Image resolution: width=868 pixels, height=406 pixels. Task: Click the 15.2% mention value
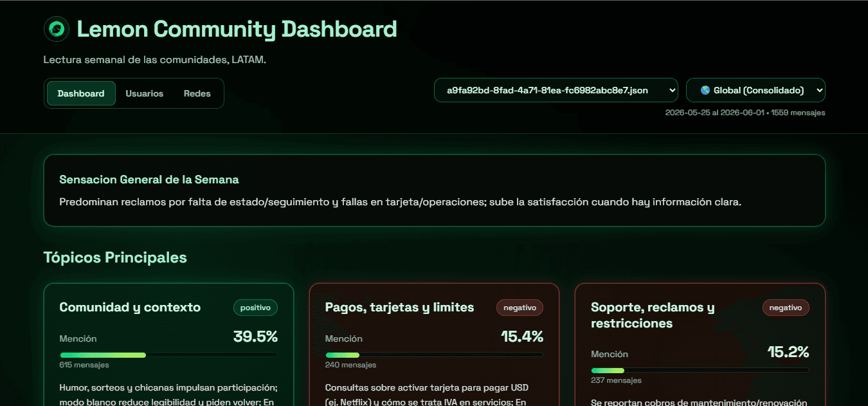coord(788,352)
